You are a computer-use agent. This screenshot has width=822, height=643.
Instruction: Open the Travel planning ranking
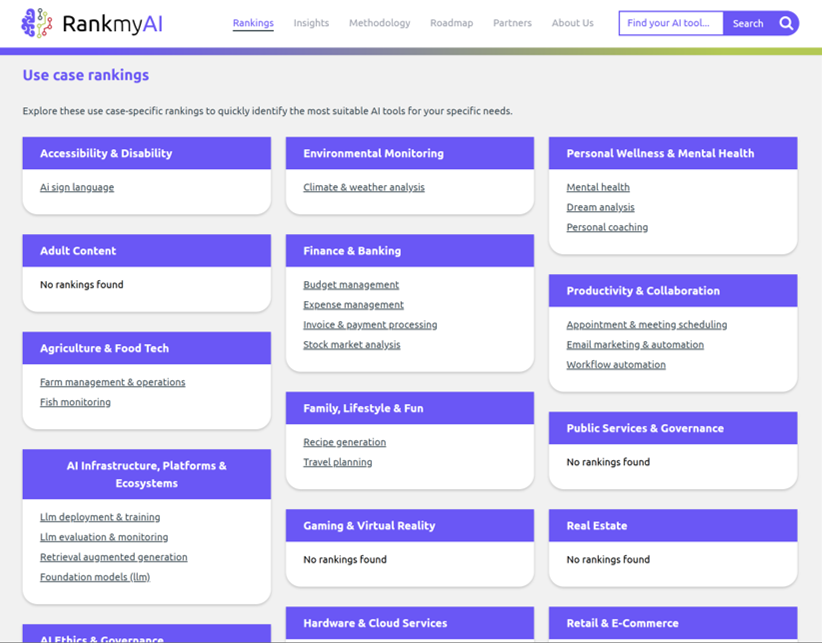coord(338,462)
